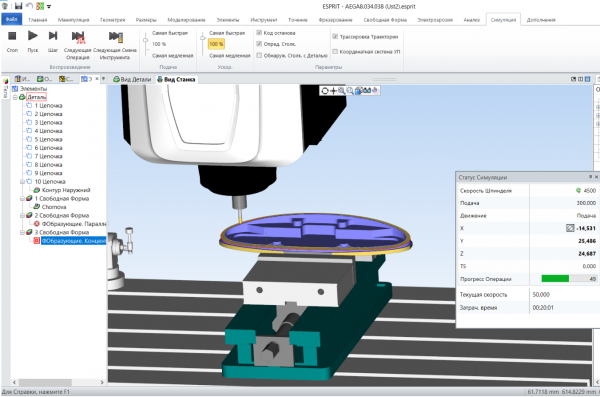
Task: Jump to Следующая Операция icon
Action: [78, 37]
